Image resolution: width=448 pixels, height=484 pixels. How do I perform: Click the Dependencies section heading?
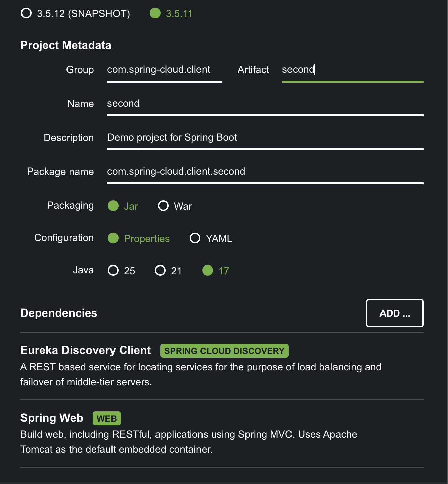click(59, 313)
